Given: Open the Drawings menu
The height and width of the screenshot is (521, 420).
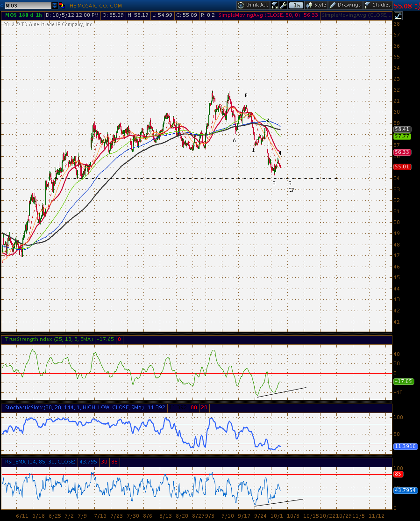Looking at the screenshot, I should point(346,5).
